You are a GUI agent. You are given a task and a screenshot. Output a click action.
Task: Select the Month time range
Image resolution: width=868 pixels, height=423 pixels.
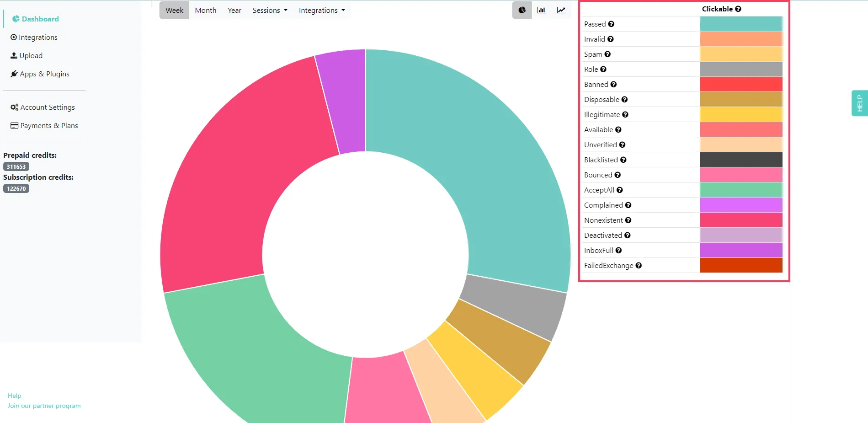(206, 10)
